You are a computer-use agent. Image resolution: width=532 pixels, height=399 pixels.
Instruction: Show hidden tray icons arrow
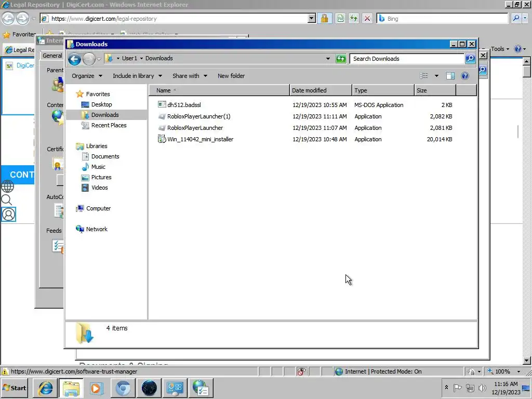pos(446,387)
